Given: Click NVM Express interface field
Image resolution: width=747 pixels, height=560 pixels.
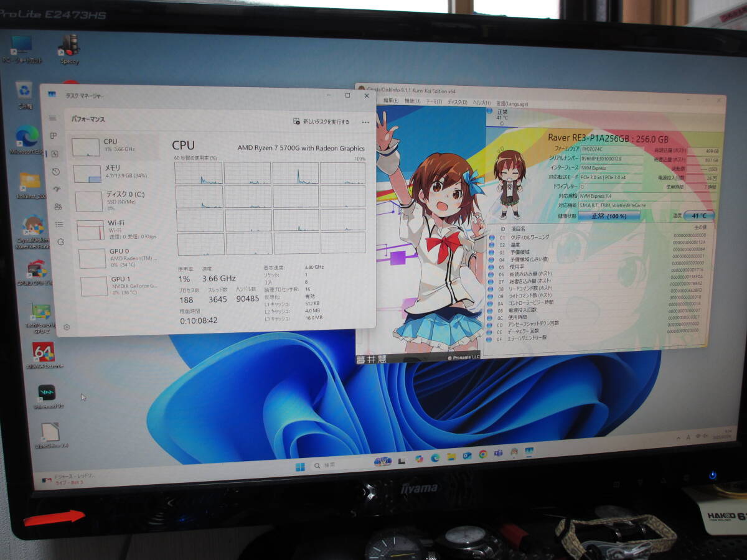Looking at the screenshot, I should [613, 168].
